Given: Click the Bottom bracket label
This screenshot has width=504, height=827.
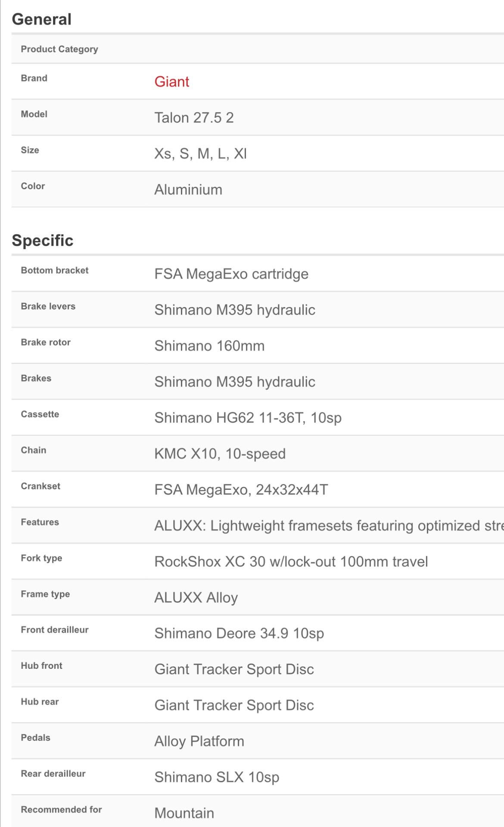Looking at the screenshot, I should pos(55,270).
